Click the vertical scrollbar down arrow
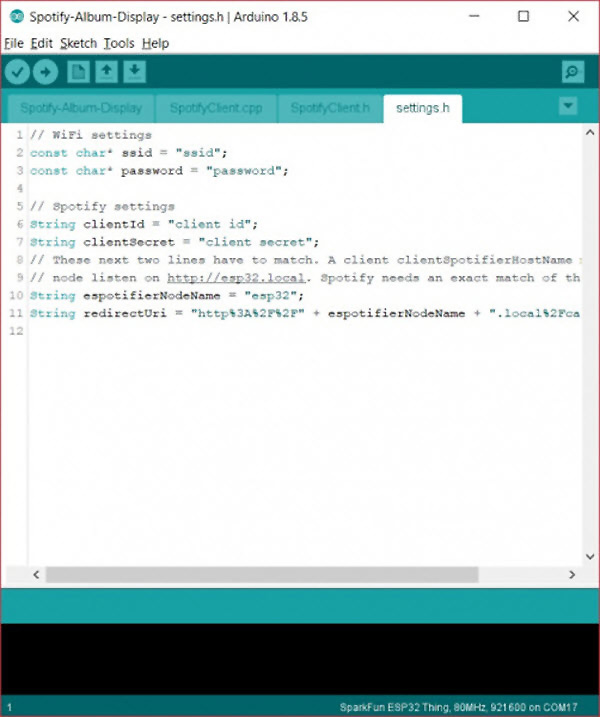600x717 pixels. pos(590,556)
